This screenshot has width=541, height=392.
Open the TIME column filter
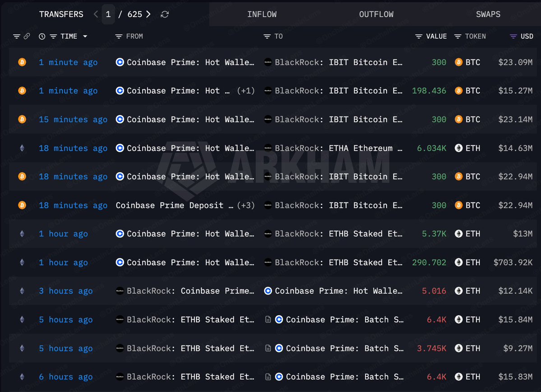53,36
